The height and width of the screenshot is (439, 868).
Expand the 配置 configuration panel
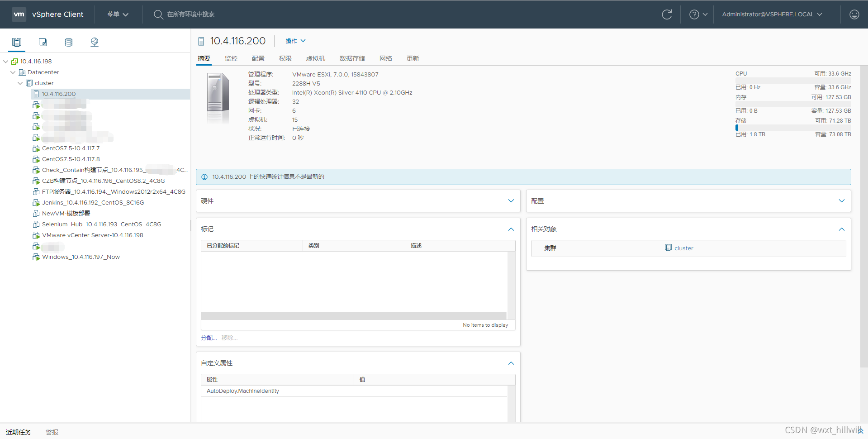pos(842,201)
